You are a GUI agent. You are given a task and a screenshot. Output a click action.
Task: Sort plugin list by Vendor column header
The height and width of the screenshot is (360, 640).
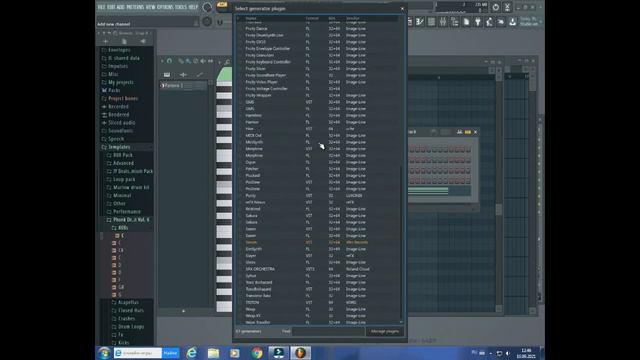(353, 18)
